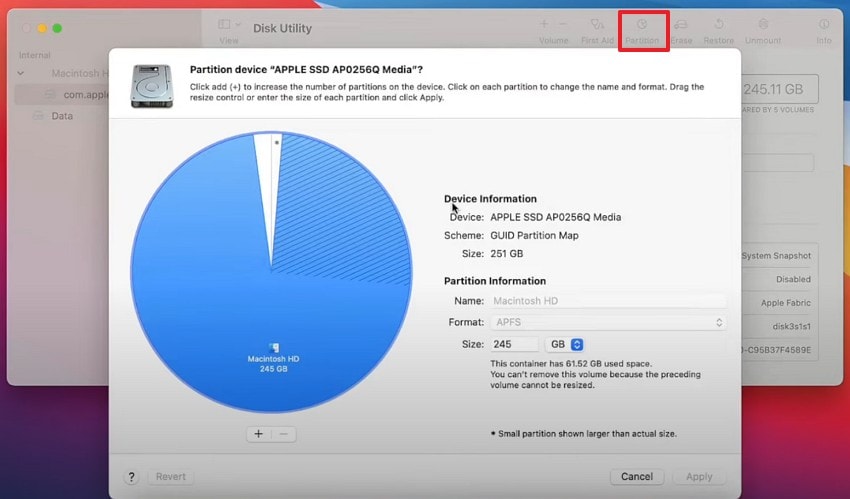Click the green zoom button of Disk Utility window

coord(57,28)
